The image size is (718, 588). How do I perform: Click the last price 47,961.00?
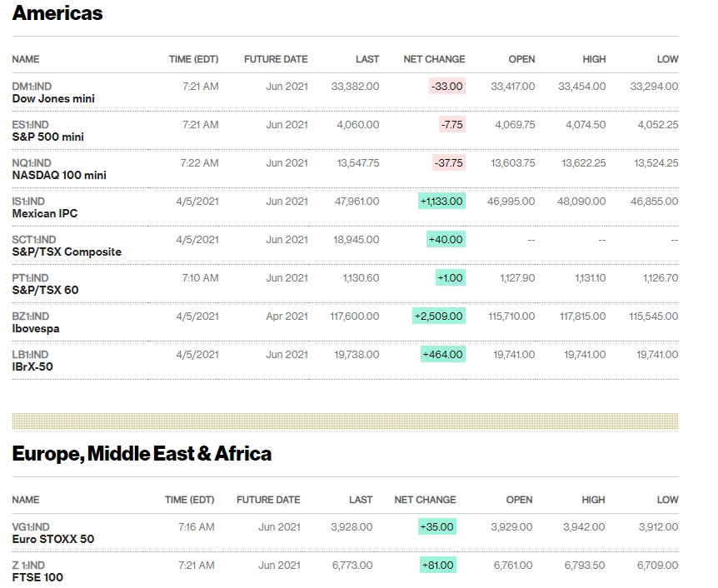point(357,202)
